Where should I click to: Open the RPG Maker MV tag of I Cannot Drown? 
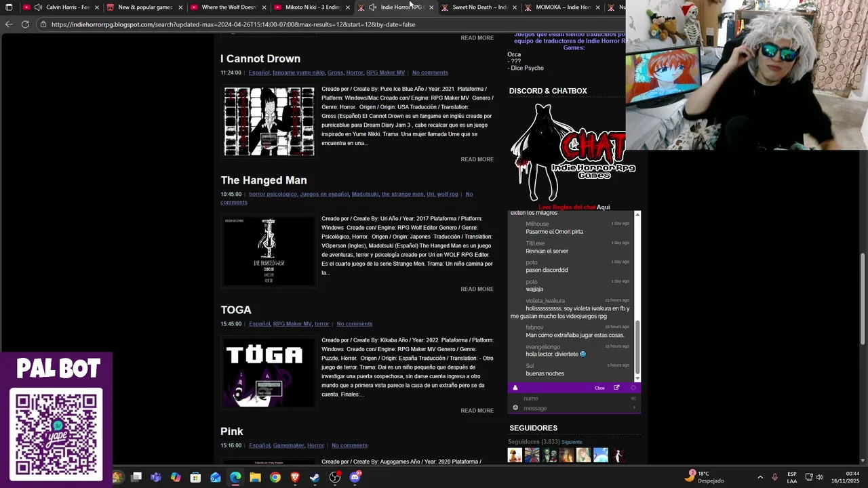[385, 73]
